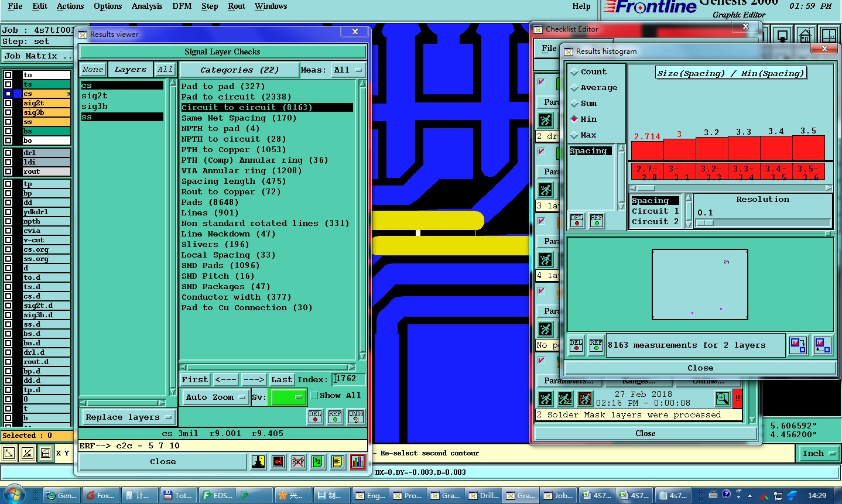Image resolution: width=842 pixels, height=504 pixels.
Task: Open the Edit menu
Action: (40, 6)
